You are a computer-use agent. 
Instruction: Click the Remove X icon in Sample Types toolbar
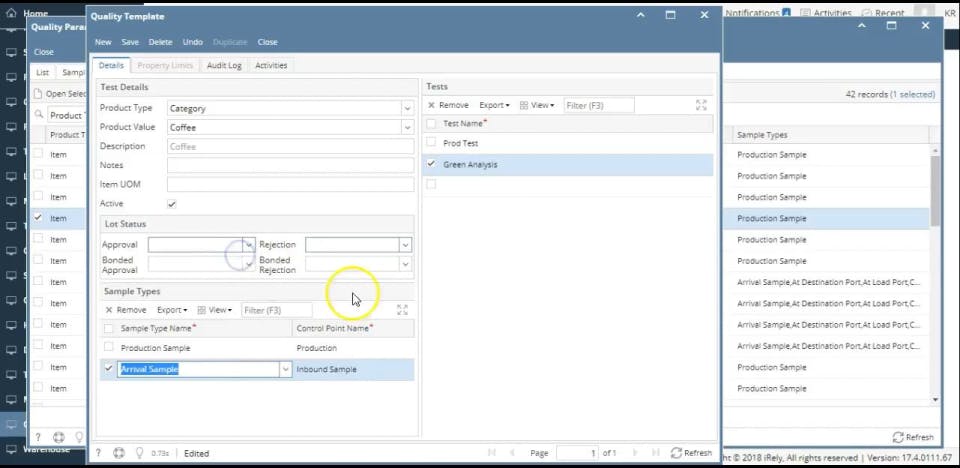coord(109,310)
